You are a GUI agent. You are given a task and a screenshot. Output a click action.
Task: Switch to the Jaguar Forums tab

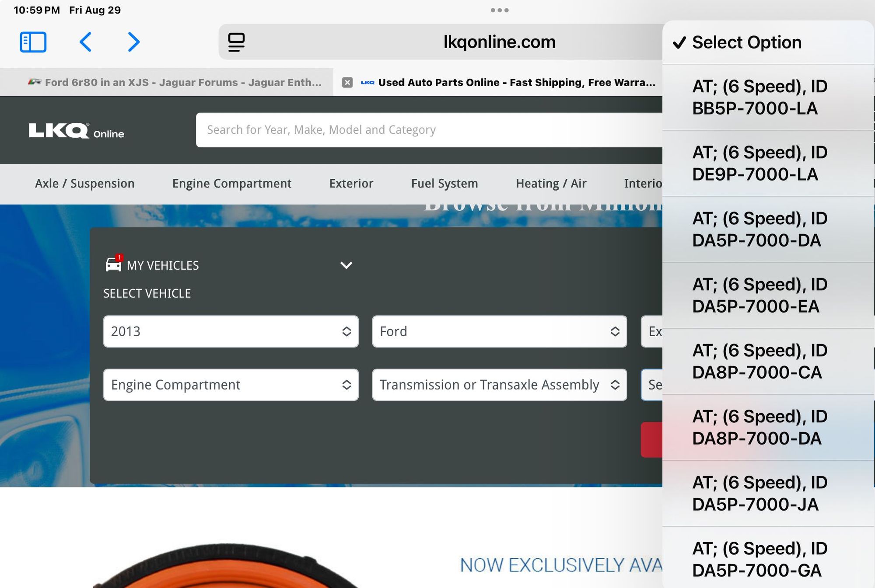click(x=175, y=82)
